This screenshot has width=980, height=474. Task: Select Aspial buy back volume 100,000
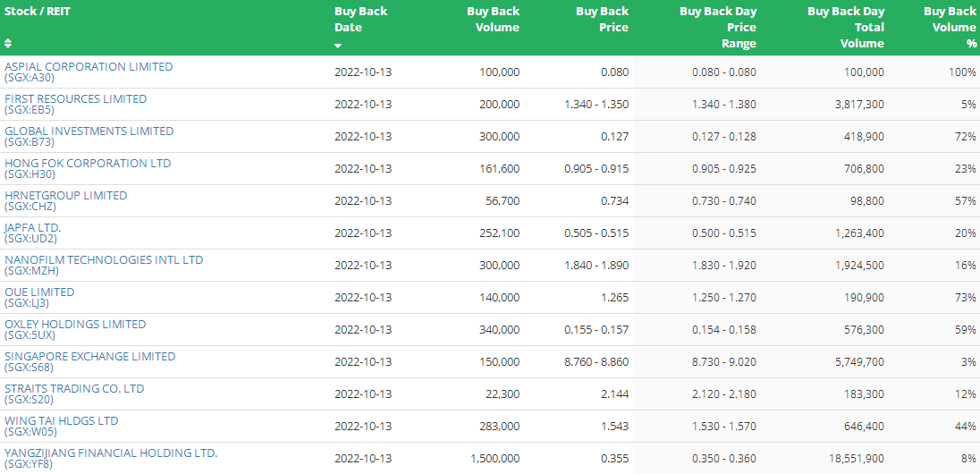click(x=499, y=72)
